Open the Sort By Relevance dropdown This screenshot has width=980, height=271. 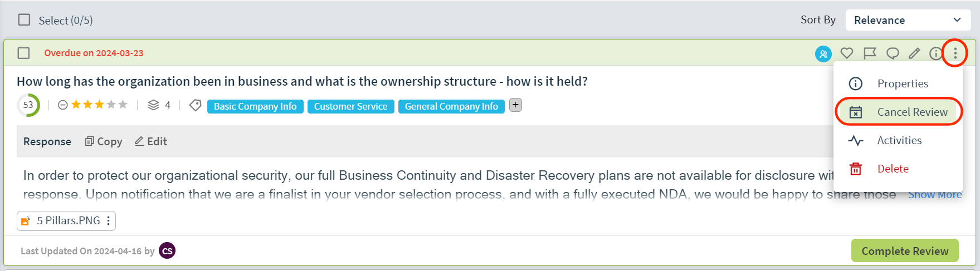pos(908,20)
